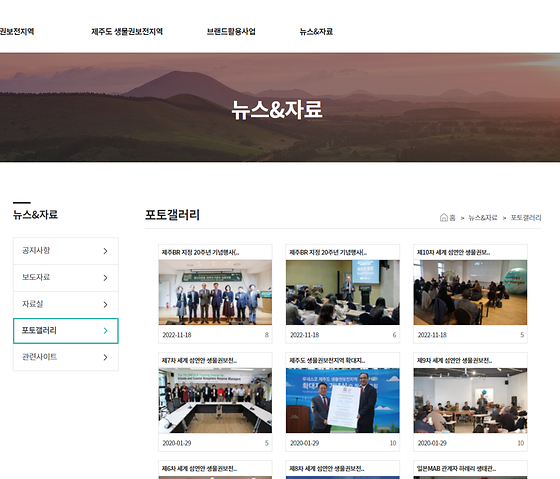Screen dimensions: 560x479
Task: Click the 제주도 생물권보전지역 확대지.. title
Action: (327, 361)
